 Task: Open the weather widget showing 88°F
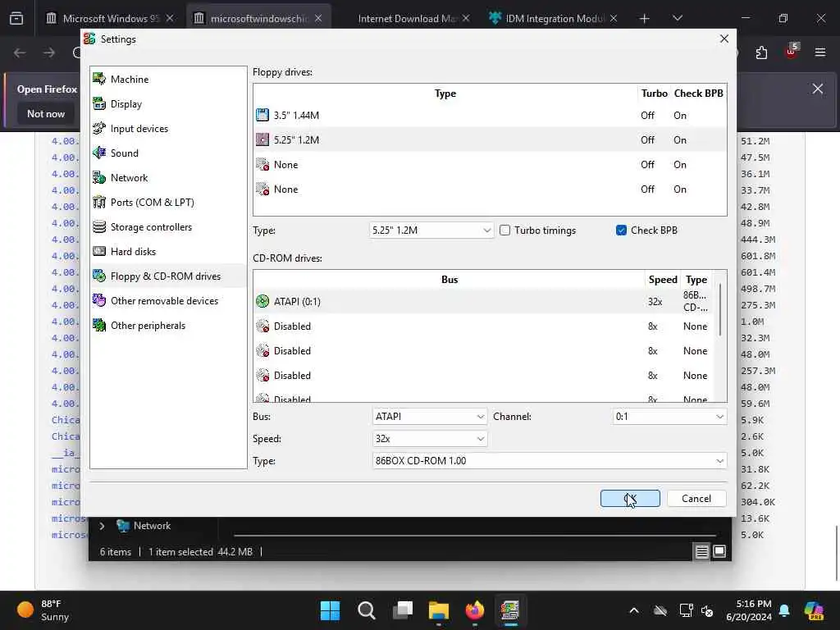click(x=43, y=610)
